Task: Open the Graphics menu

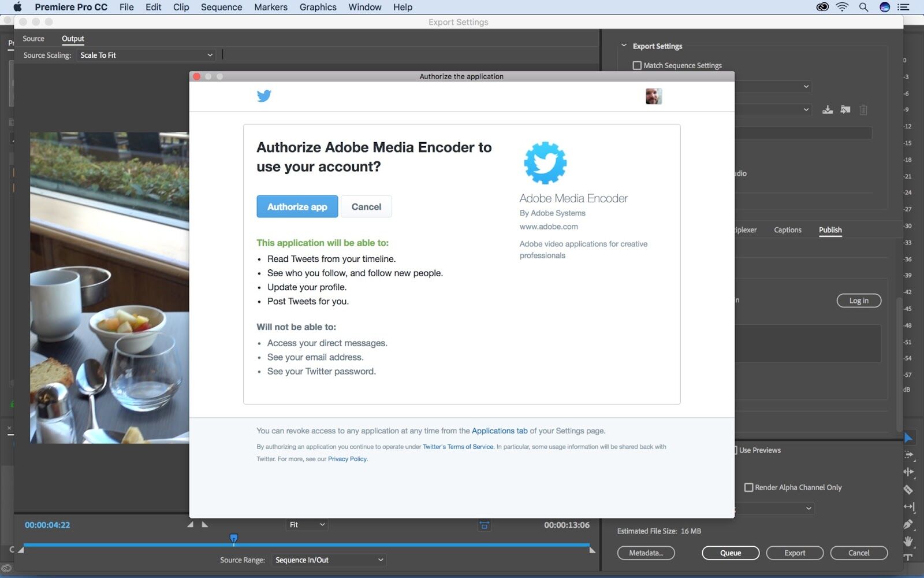Action: 318,7
